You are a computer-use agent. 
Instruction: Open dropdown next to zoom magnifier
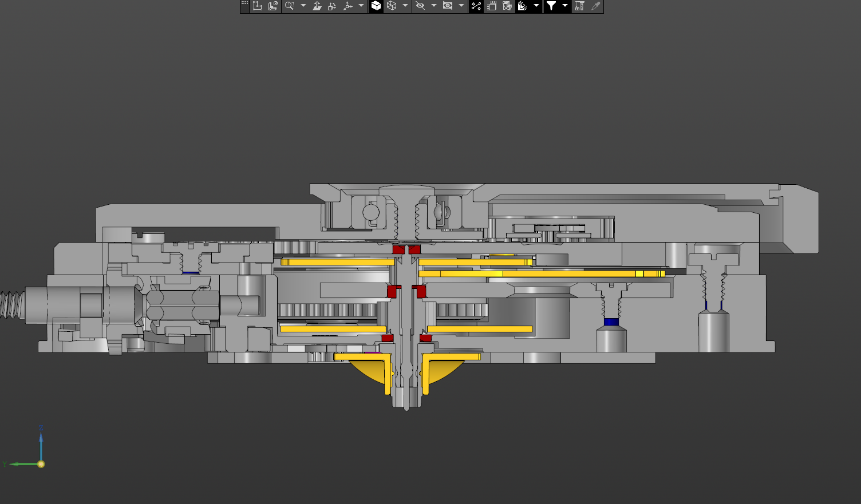pyautogui.click(x=303, y=6)
